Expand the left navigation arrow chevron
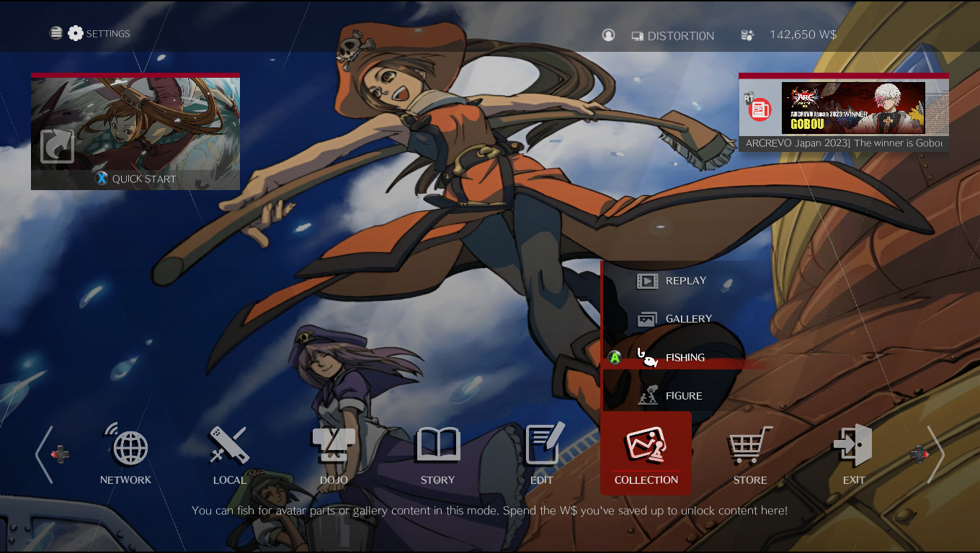Viewport: 980px width, 553px height. click(45, 454)
